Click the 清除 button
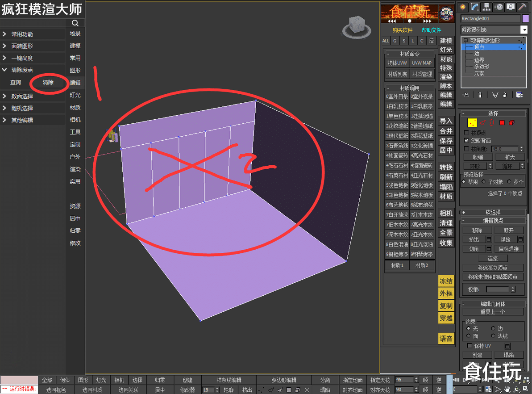Viewport: 532px width, 394px height. [x=48, y=82]
